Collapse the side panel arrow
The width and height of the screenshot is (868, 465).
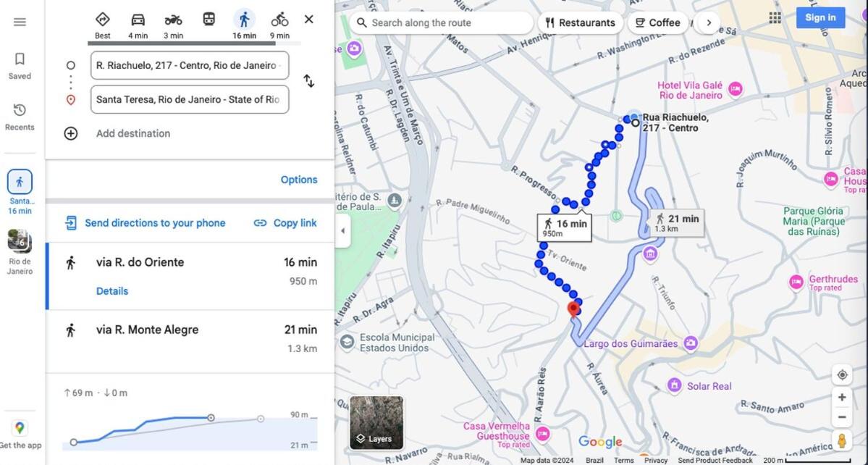point(342,231)
